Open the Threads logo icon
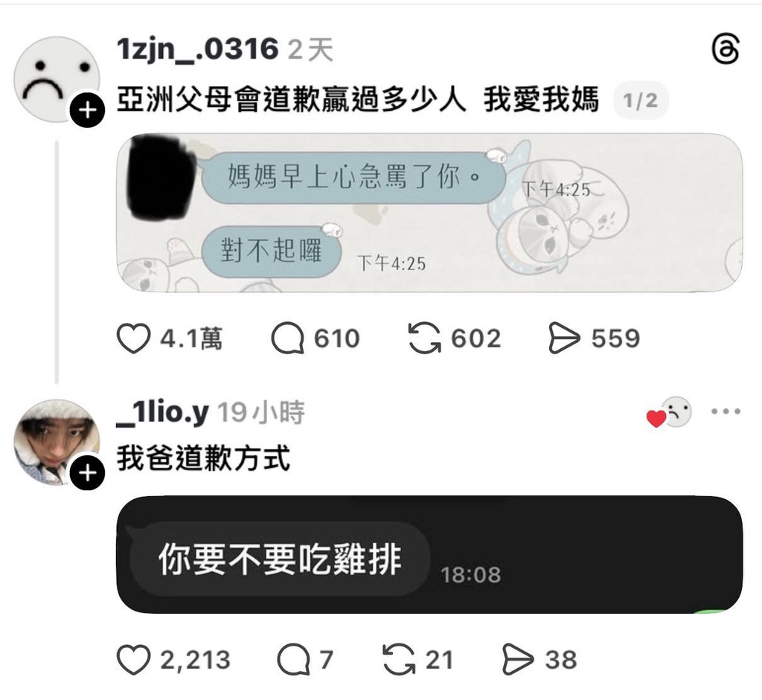 pyautogui.click(x=726, y=48)
